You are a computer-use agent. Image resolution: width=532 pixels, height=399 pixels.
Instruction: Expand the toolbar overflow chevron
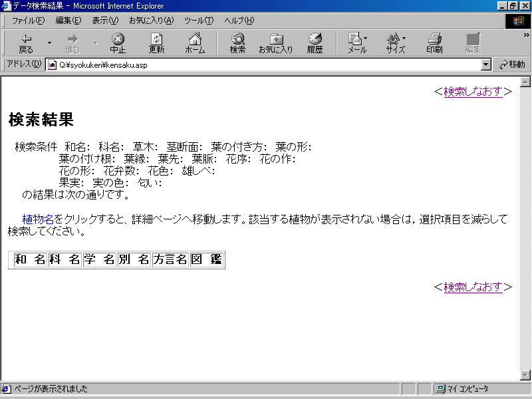pyautogui.click(x=526, y=35)
